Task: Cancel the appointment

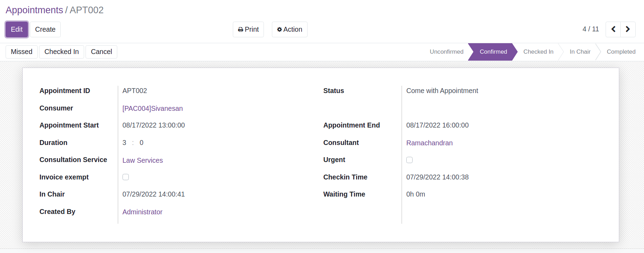Action: pos(101,52)
